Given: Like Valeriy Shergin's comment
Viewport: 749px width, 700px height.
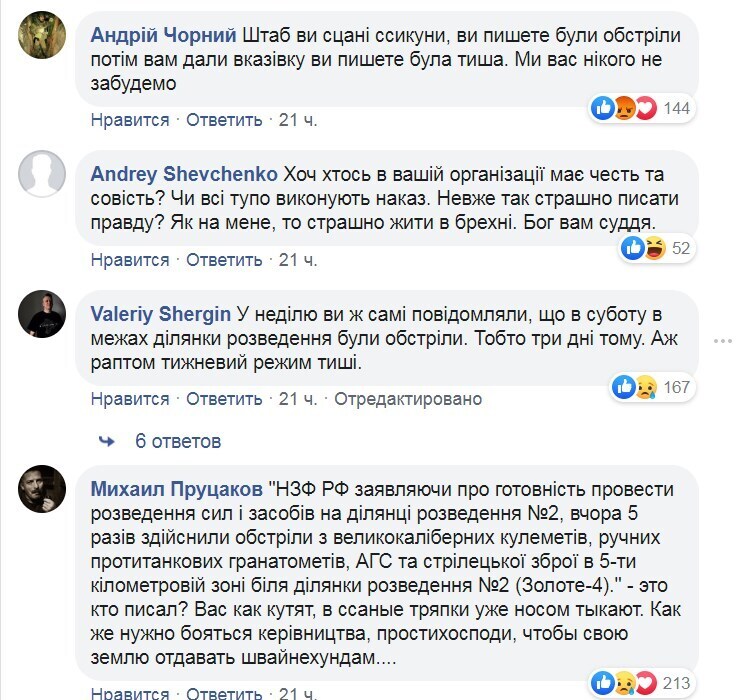Looking at the screenshot, I should [x=130, y=399].
